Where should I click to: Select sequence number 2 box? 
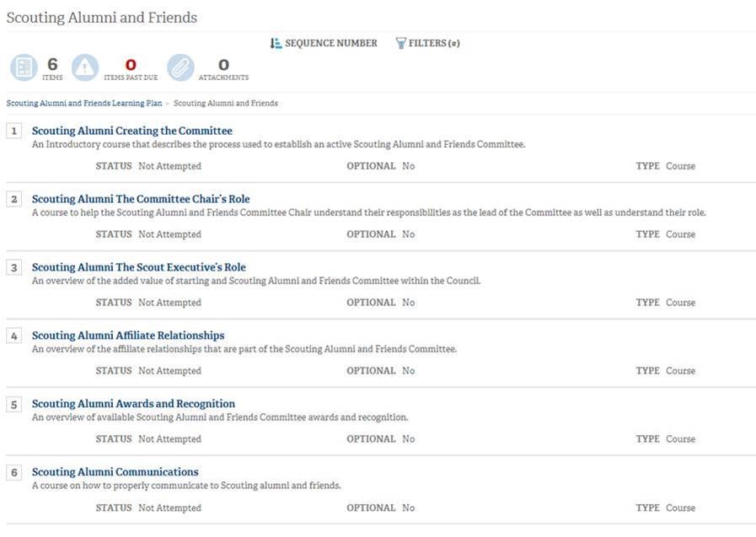(14, 199)
